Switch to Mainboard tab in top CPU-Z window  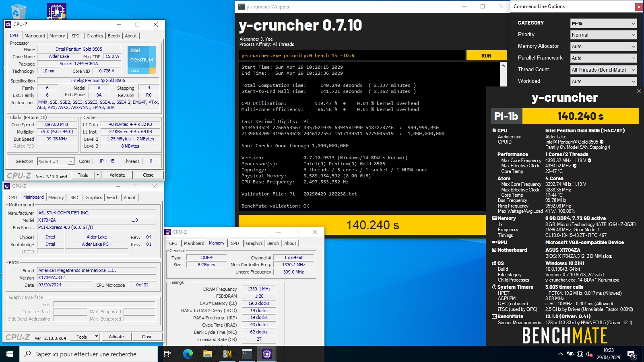click(35, 36)
